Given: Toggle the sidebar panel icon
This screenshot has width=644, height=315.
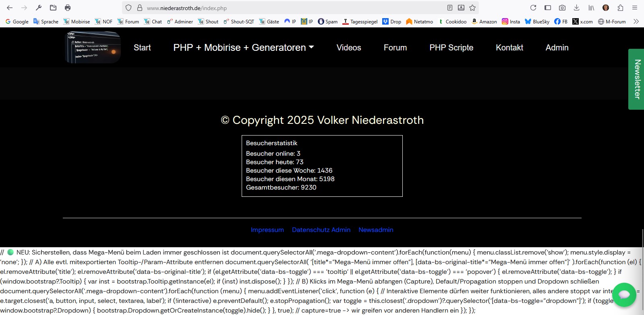Looking at the screenshot, I should click(548, 8).
